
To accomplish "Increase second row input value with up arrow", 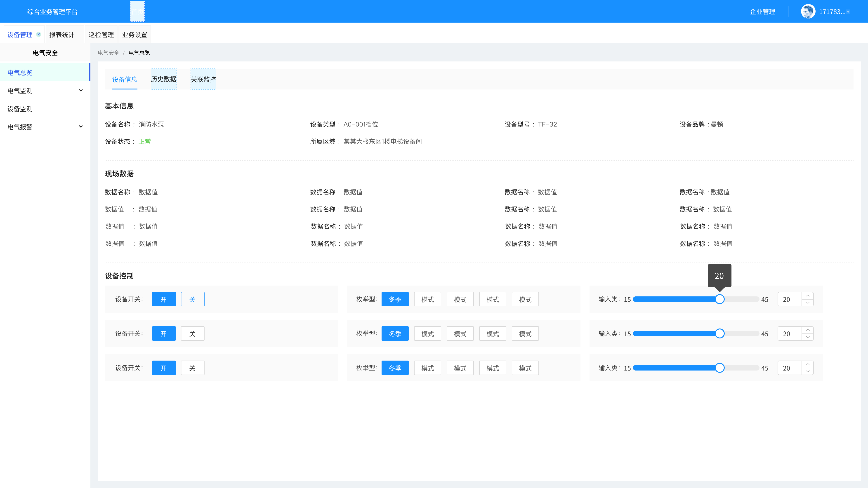I will [808, 330].
